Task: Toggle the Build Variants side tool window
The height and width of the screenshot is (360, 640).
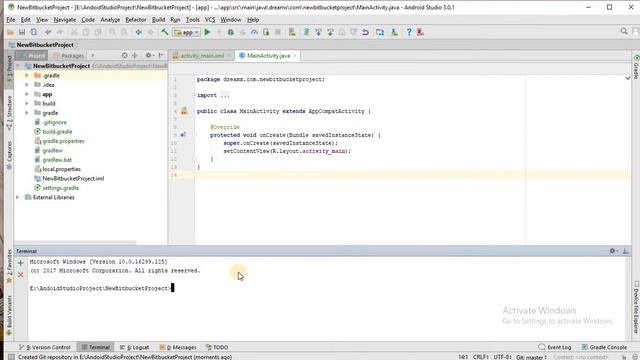Action: (9, 316)
